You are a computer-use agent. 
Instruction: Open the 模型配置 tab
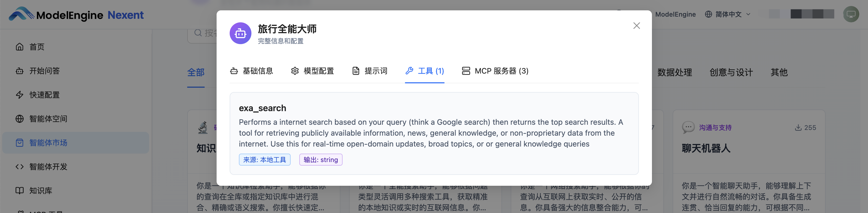click(312, 71)
